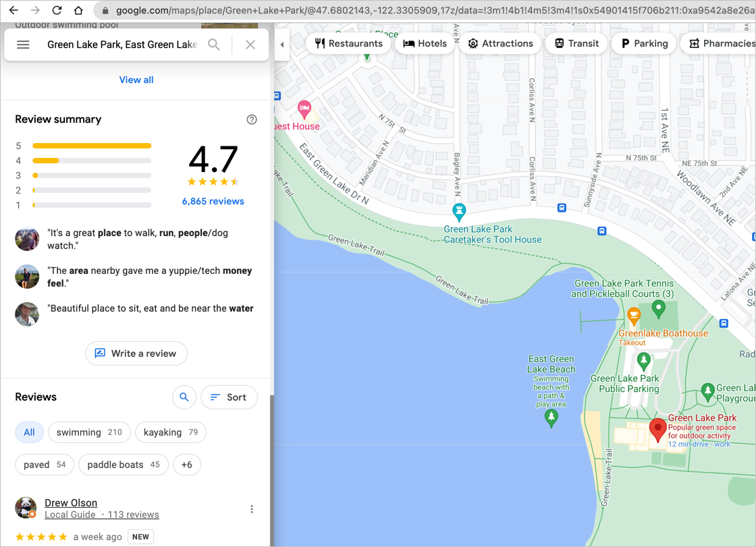Filter map by Hotels
Viewport: 756px width, 547px height.
point(425,43)
